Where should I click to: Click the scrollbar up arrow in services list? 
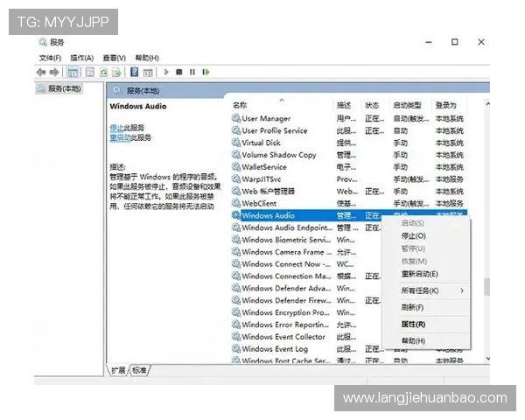pos(487,104)
